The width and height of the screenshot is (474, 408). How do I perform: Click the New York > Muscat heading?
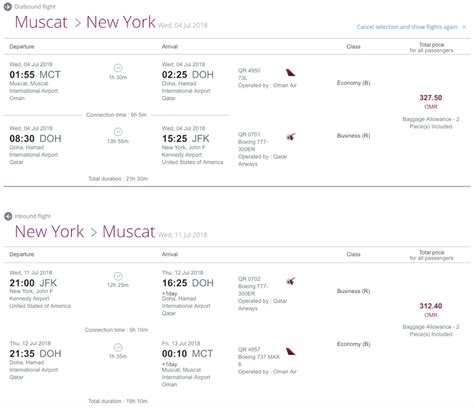(85, 231)
